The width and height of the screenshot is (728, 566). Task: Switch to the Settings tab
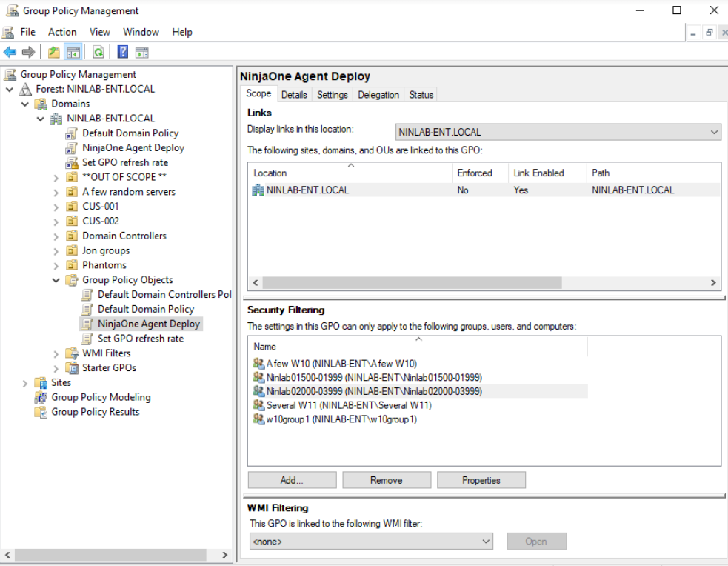[x=333, y=95]
